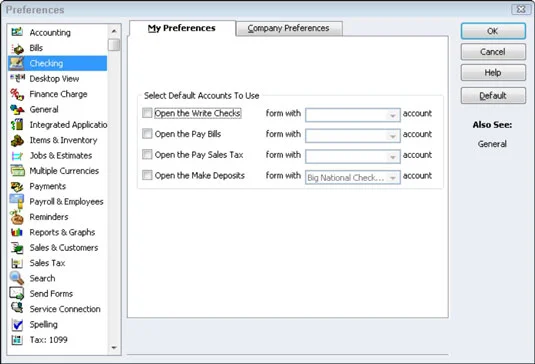Switch to My Preferences tab

182,28
